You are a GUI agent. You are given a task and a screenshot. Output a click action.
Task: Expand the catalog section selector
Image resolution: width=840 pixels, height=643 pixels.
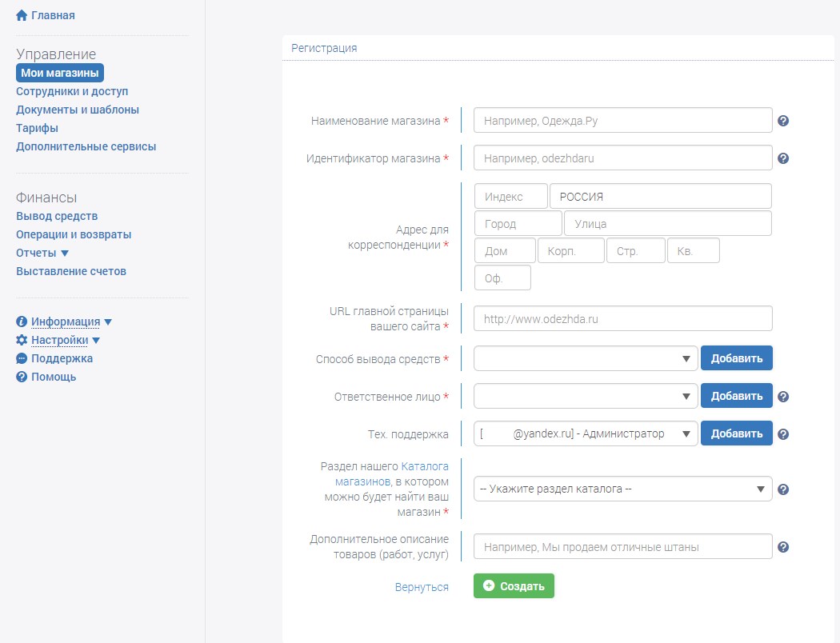(x=622, y=489)
